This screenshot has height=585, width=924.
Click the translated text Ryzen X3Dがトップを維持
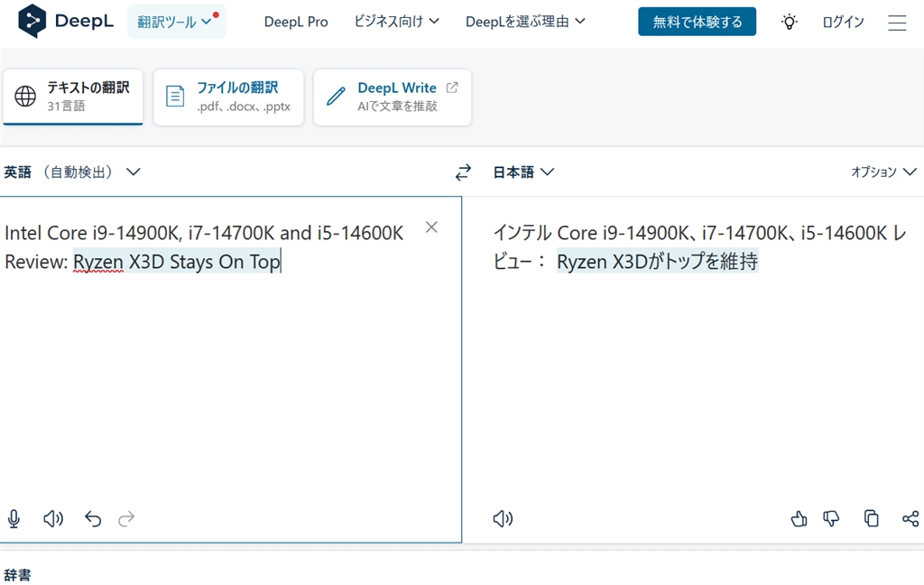coord(657,261)
